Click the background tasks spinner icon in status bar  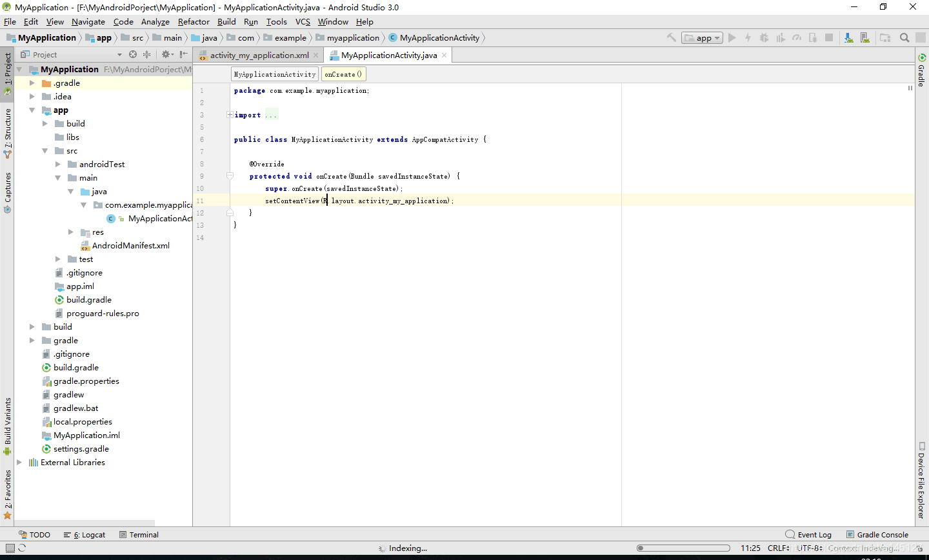point(22,548)
